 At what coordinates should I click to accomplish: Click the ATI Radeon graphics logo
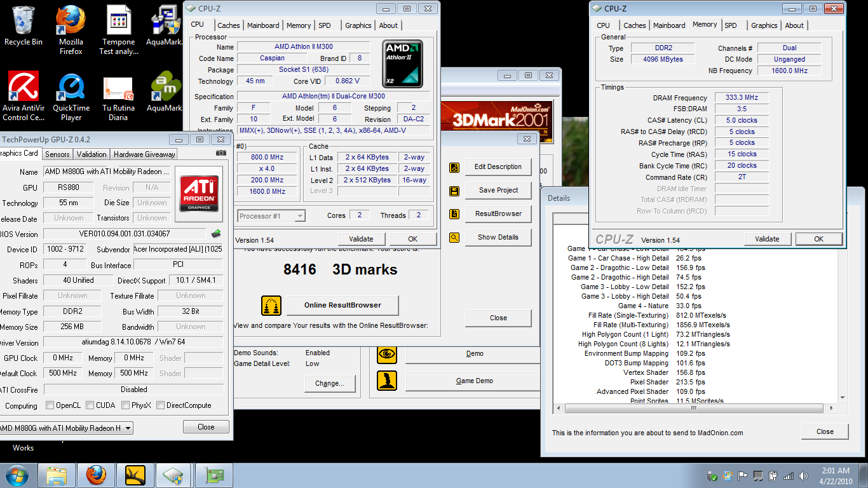point(199,193)
